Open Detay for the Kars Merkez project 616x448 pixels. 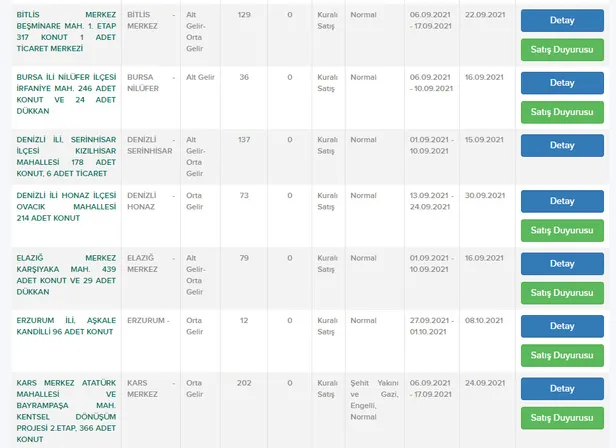pyautogui.click(x=562, y=388)
